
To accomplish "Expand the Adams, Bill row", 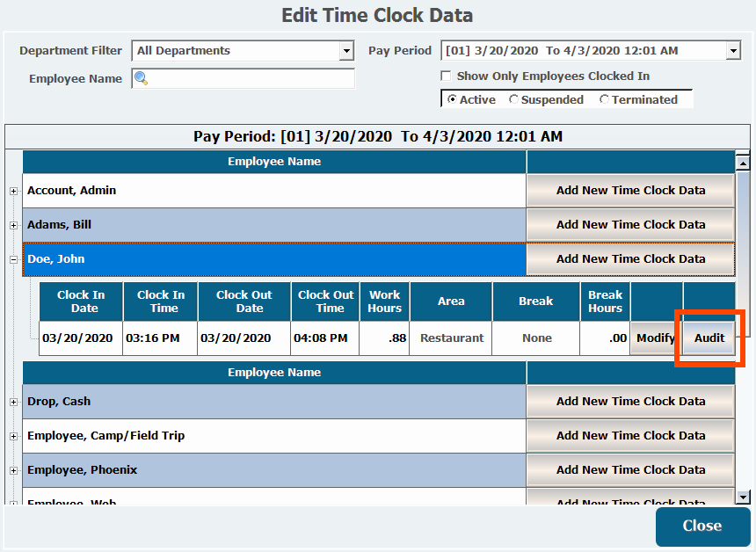I will (x=13, y=225).
